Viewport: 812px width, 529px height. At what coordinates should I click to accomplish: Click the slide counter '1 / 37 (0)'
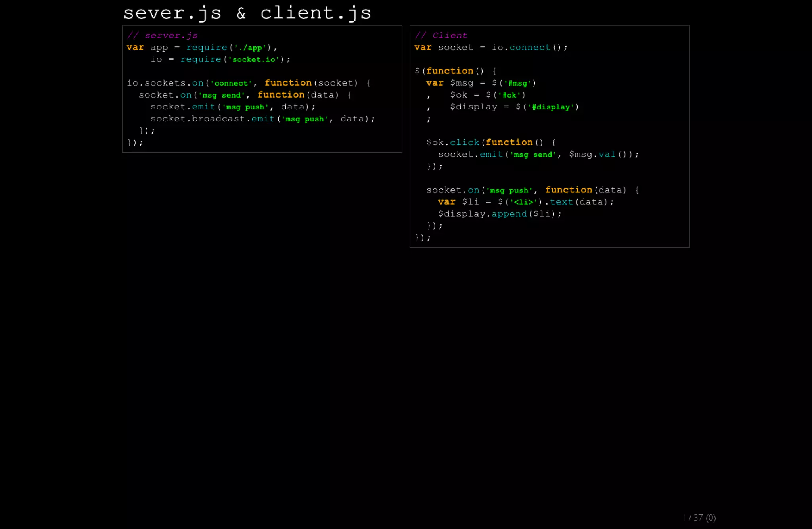(x=699, y=517)
